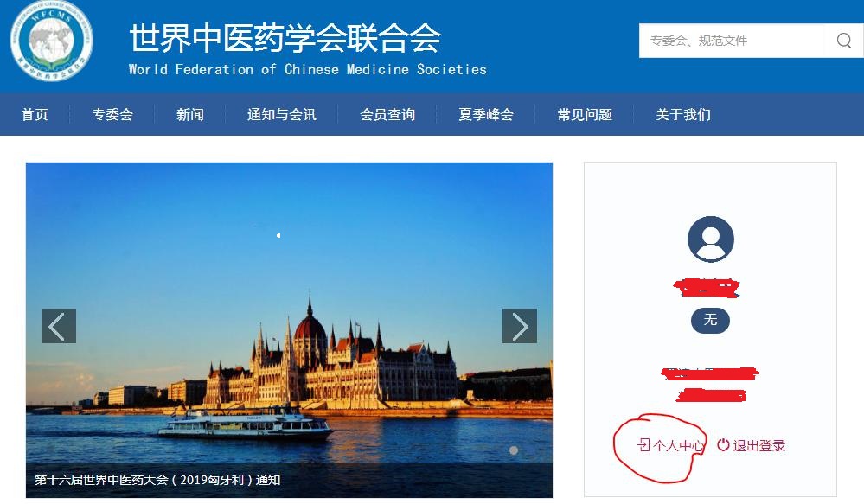Click the personal center login icon
The width and height of the screenshot is (864, 504).
pyautogui.click(x=643, y=444)
